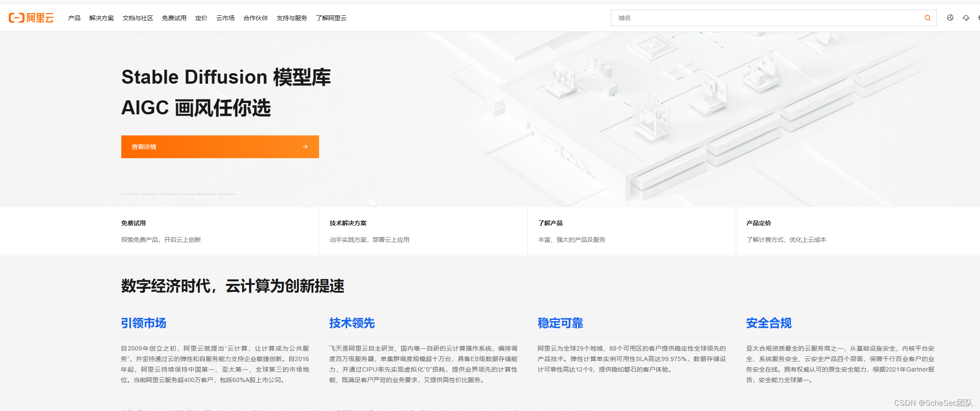Click the 阿里云 logo
The width and height of the screenshot is (980, 411).
click(31, 18)
